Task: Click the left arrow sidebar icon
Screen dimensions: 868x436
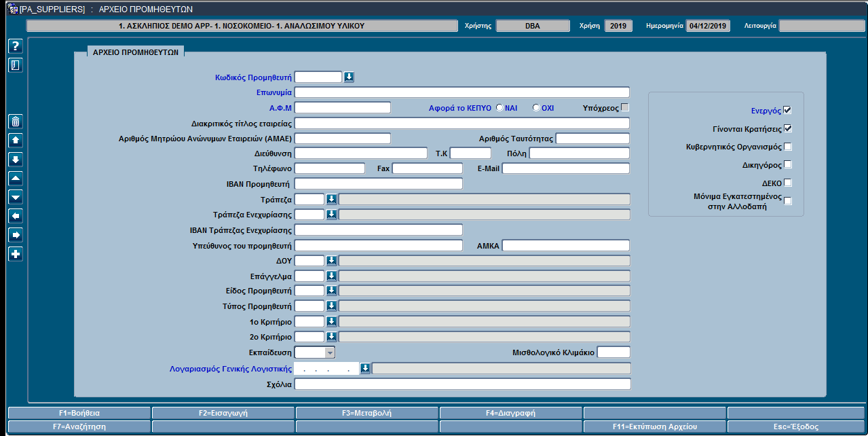Action: [x=16, y=216]
